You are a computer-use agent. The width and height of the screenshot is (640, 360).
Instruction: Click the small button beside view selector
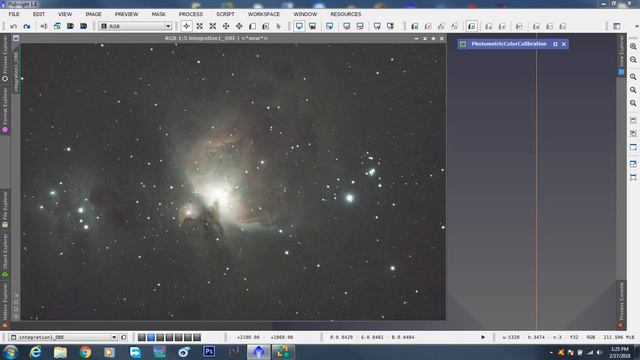tap(124, 337)
